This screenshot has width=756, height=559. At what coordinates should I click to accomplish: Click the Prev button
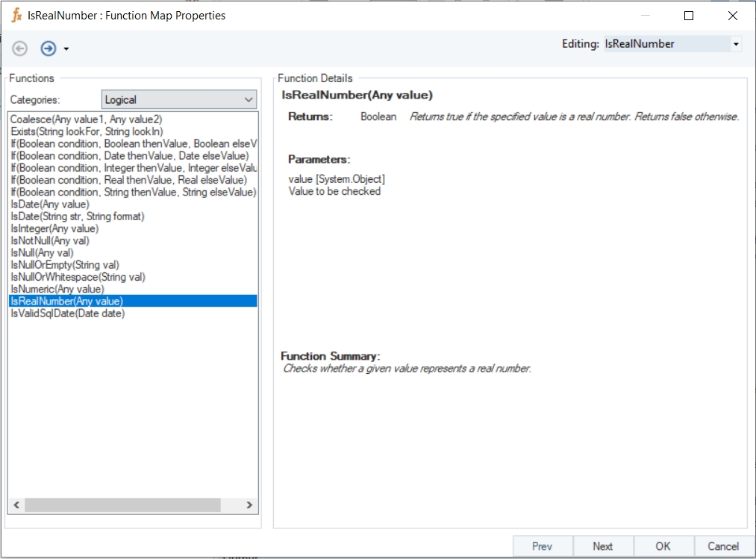543,546
